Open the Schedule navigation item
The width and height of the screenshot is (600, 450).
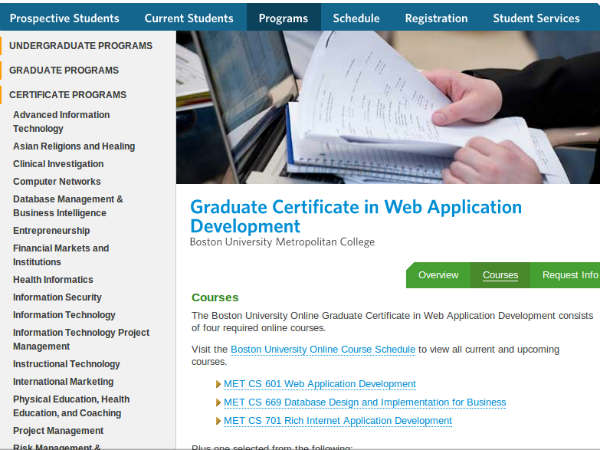(356, 18)
